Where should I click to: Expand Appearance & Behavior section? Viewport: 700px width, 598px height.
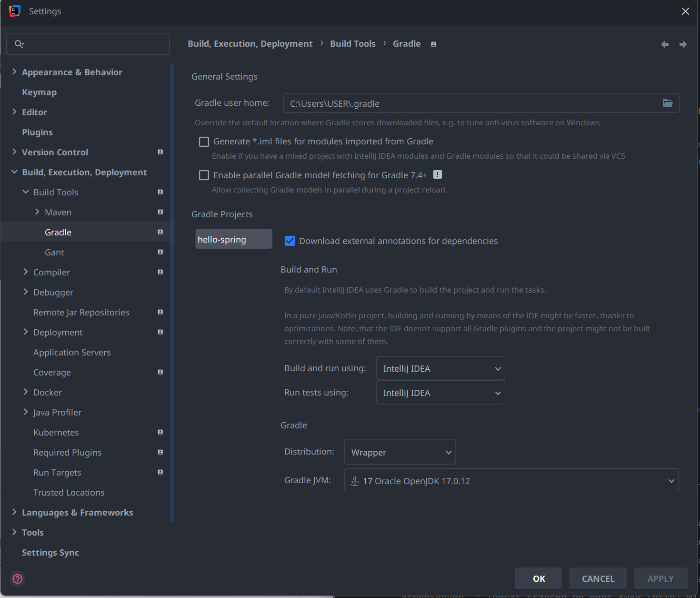[14, 72]
